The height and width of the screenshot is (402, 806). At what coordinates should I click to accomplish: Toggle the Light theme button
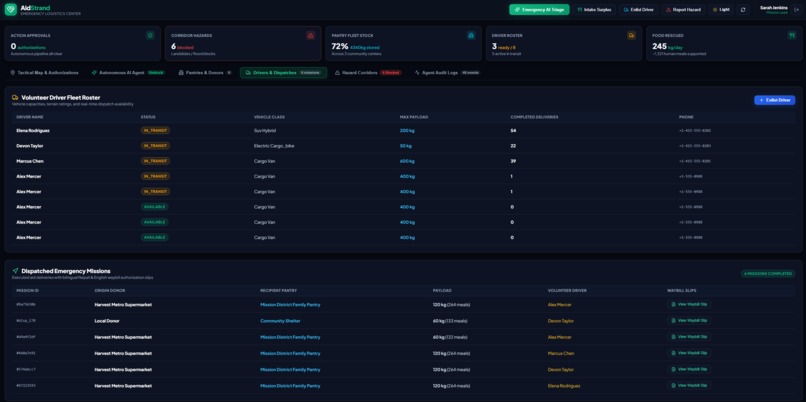click(x=721, y=10)
